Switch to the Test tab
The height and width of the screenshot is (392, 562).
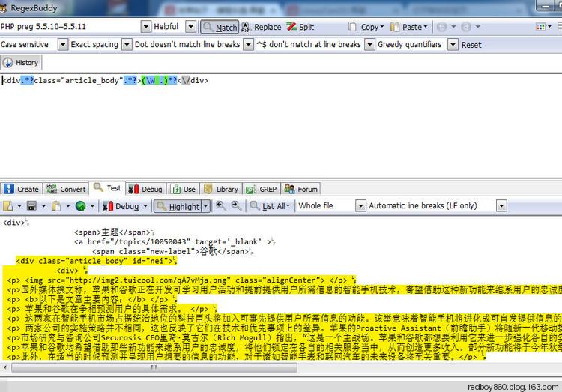(x=107, y=188)
